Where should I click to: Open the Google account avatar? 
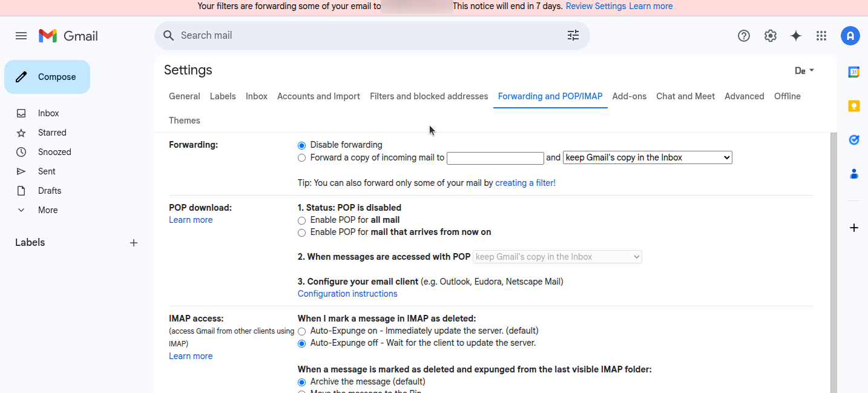[x=850, y=36]
